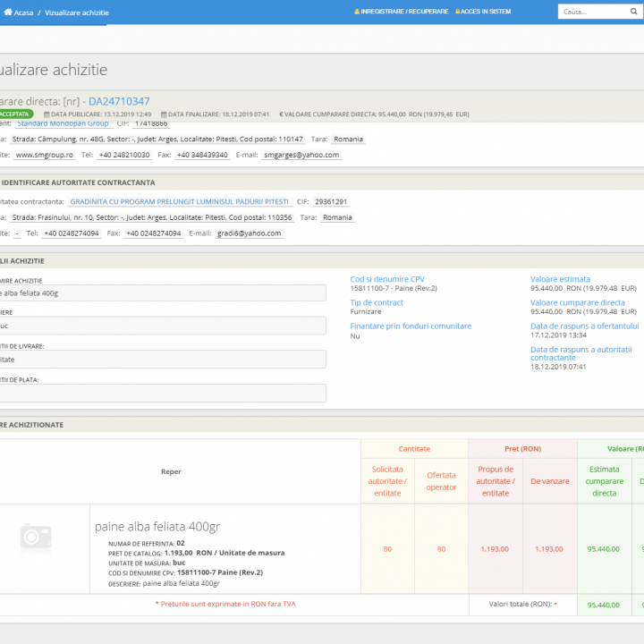Click Data de raspuns a ofertantului label
The image size is (644, 644).
[x=585, y=326]
